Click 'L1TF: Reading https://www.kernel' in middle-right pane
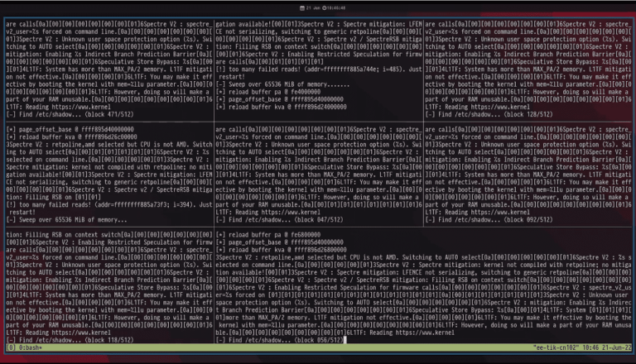Screen dimensions: 636x364 [477, 212]
